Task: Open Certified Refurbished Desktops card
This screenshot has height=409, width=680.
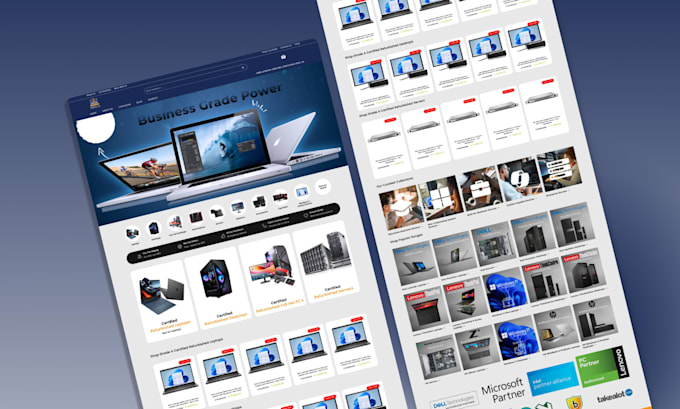Action: (218, 288)
